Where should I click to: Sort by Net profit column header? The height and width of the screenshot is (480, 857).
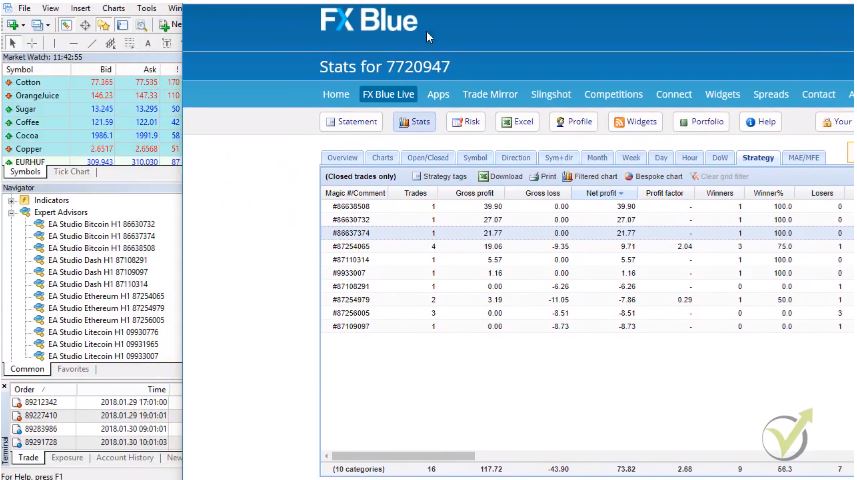604,193
